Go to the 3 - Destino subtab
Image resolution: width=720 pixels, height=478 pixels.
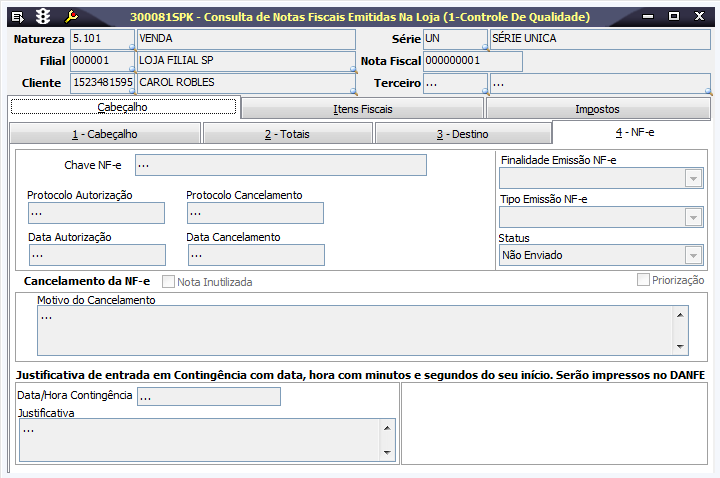[x=462, y=134]
